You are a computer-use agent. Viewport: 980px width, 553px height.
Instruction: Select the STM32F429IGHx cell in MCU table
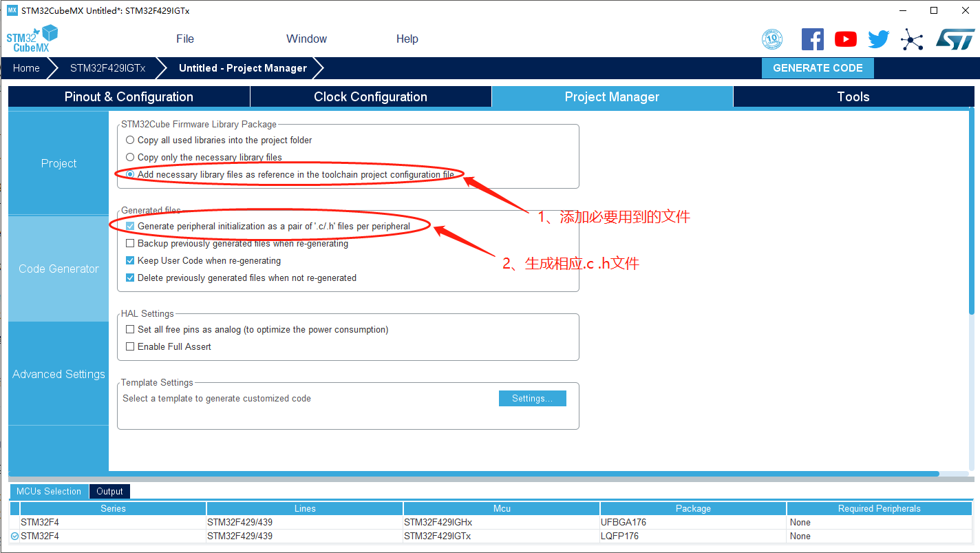click(x=502, y=522)
